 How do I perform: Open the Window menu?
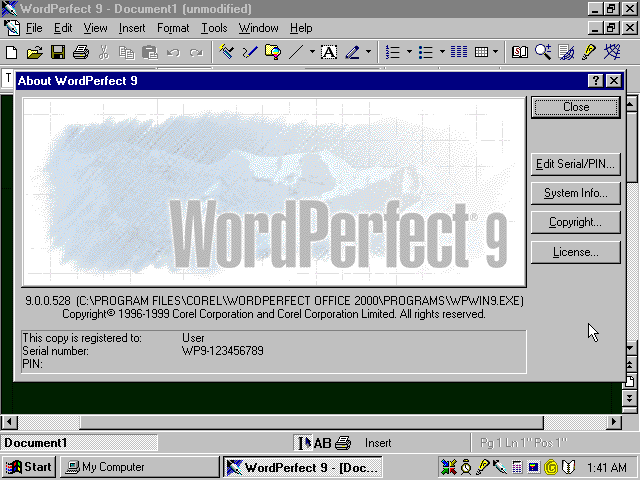(x=258, y=28)
